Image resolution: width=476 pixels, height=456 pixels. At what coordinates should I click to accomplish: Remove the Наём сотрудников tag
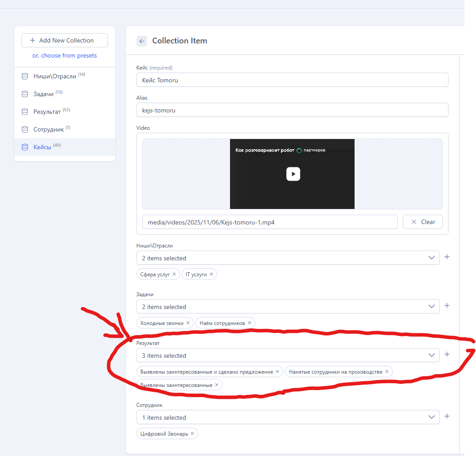click(250, 323)
